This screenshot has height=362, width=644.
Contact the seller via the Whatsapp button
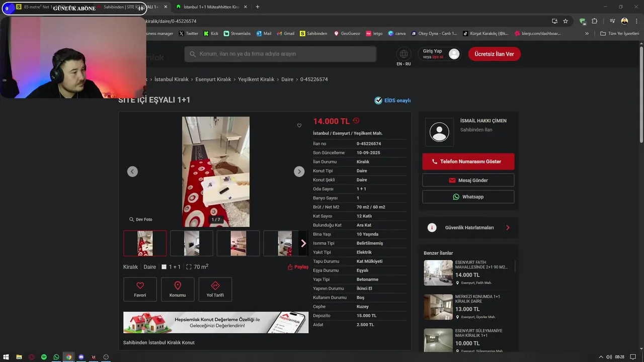468,197
